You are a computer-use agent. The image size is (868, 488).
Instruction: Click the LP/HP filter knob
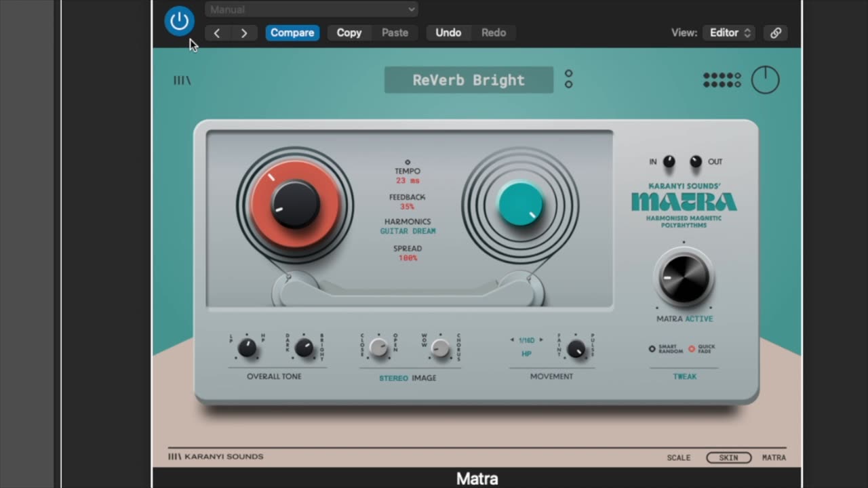coord(248,348)
